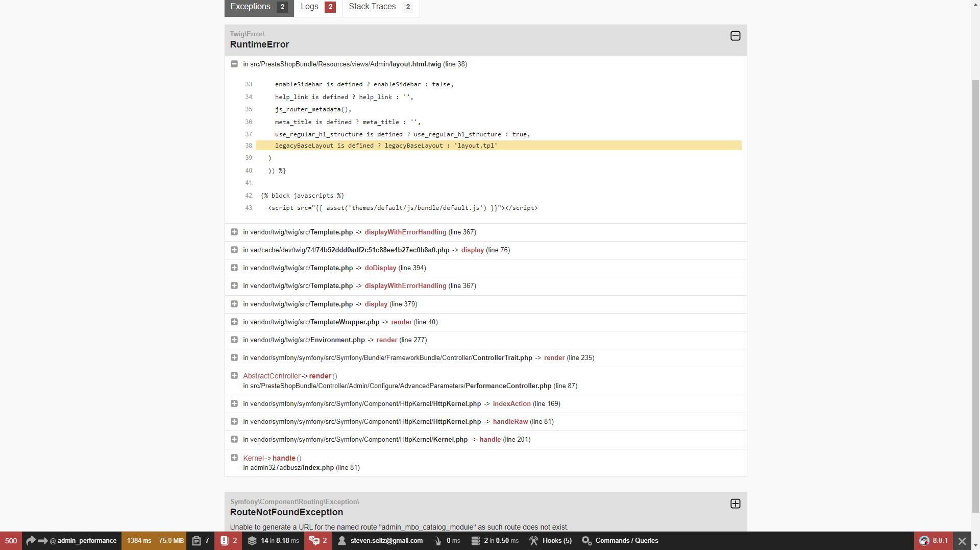Expand the TemplateWrapper.php render trace
The height and width of the screenshot is (550, 980).
coord(234,322)
